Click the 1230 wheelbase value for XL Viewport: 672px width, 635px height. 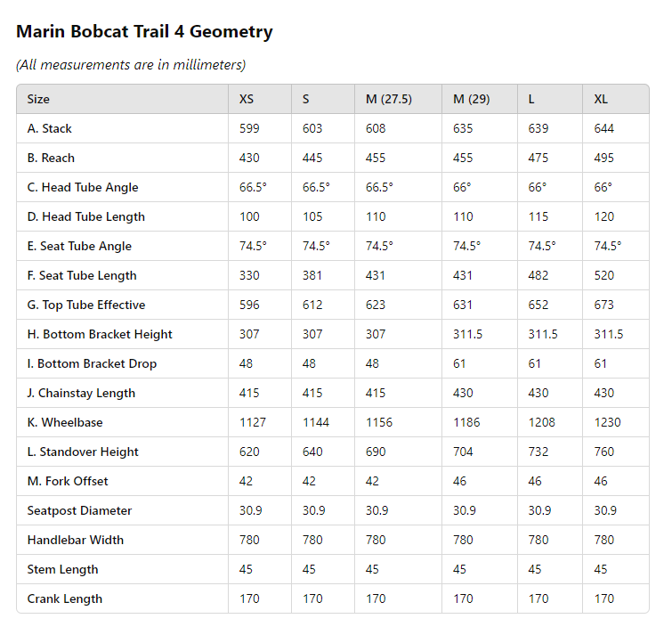pyautogui.click(x=608, y=422)
